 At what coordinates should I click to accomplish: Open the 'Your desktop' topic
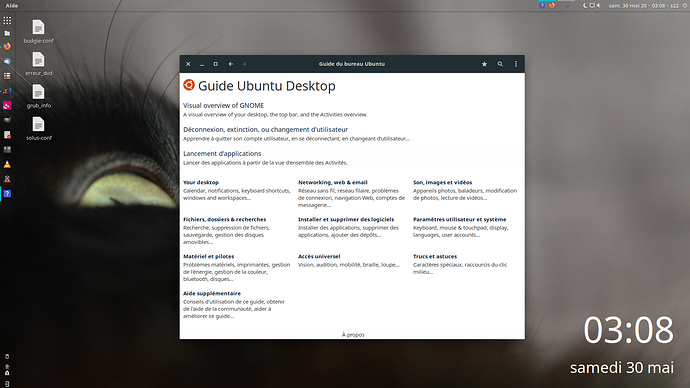point(201,182)
